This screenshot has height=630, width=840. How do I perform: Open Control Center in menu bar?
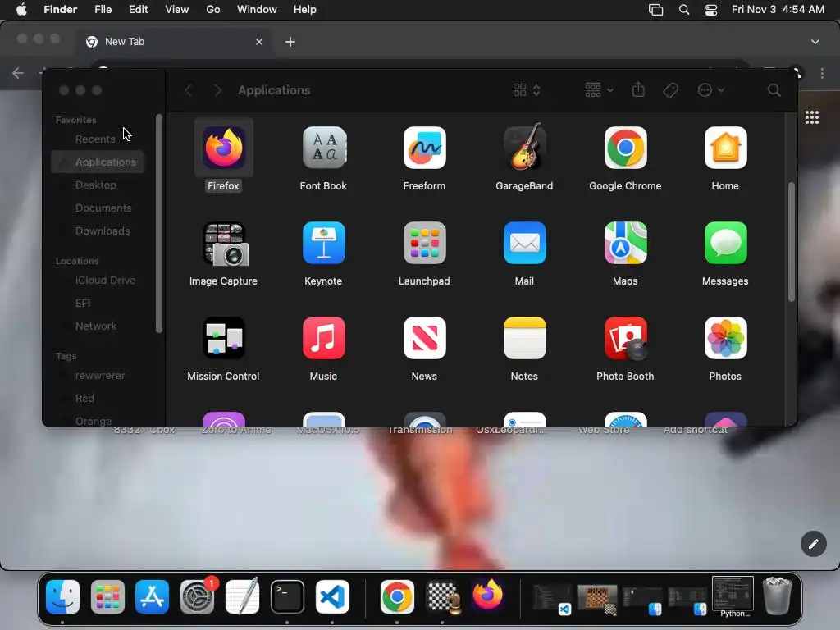[x=711, y=10]
